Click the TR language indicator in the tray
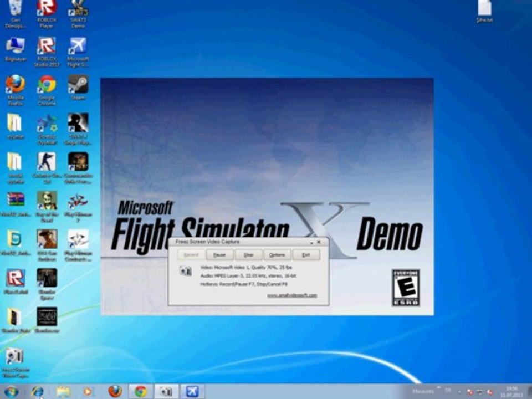Viewport: 532px width, 399px height. pyautogui.click(x=448, y=390)
